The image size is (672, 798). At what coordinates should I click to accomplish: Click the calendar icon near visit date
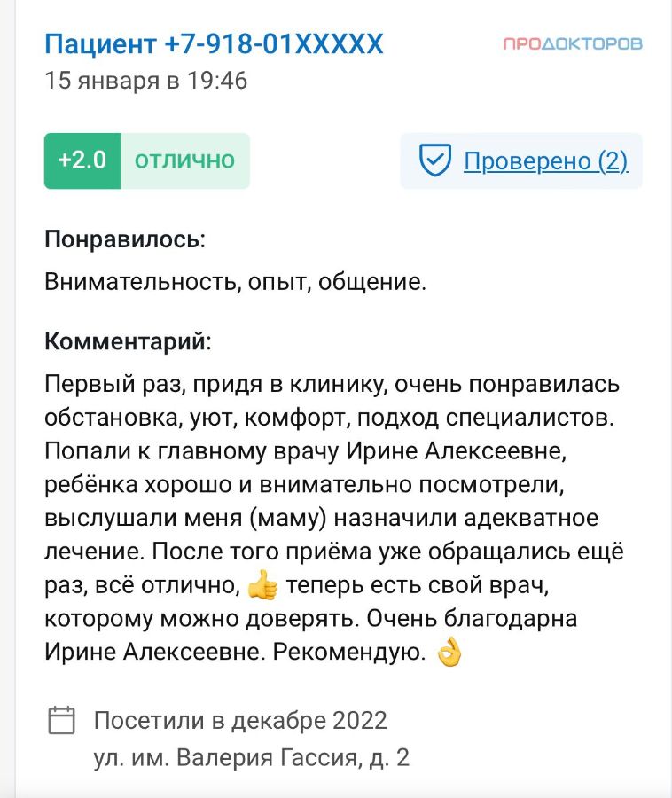(x=61, y=720)
